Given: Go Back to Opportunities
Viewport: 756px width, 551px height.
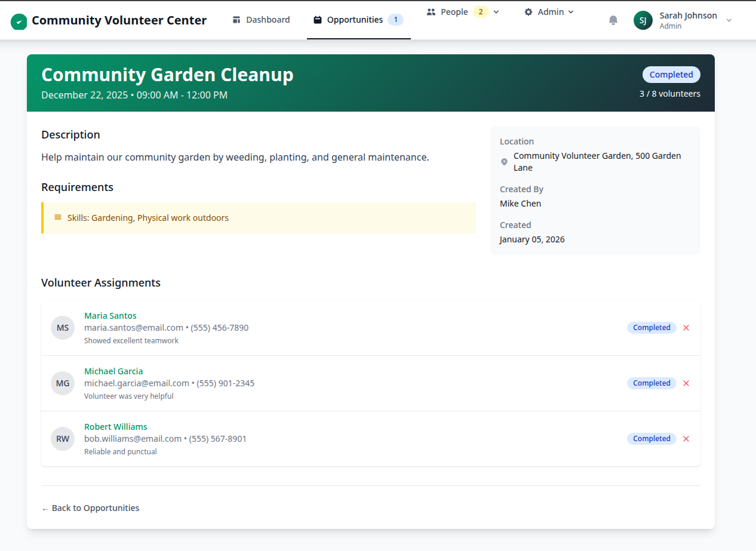Looking at the screenshot, I should (x=90, y=508).
